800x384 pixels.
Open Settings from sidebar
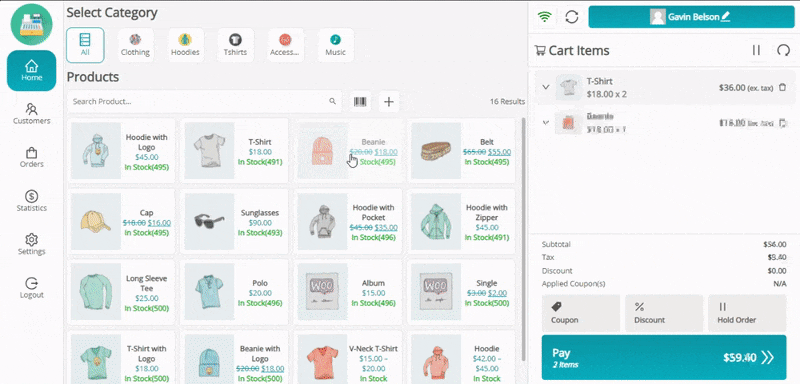click(32, 244)
